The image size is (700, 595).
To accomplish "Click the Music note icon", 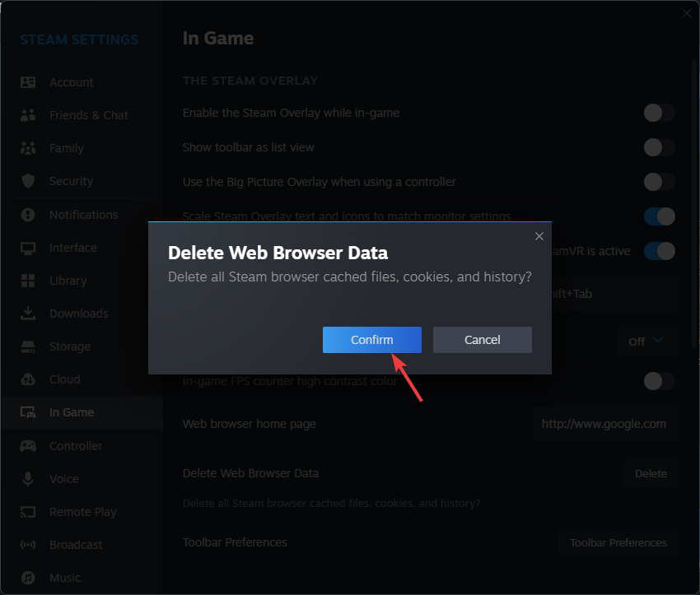I will point(28,578).
